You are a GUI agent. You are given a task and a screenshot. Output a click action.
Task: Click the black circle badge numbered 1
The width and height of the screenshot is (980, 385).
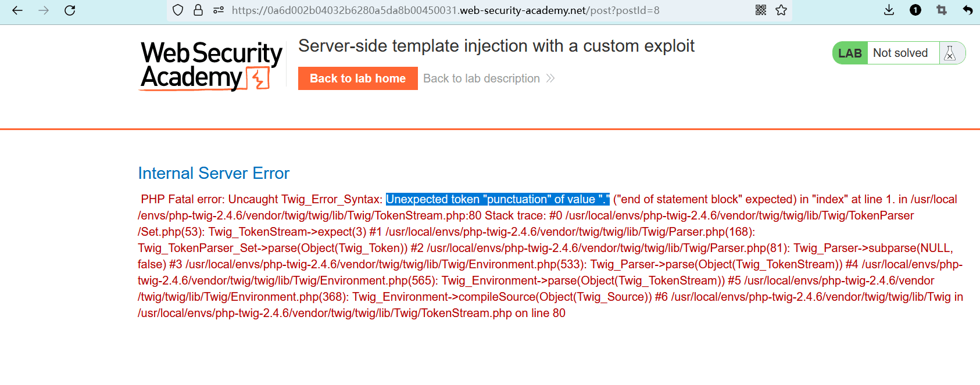915,10
